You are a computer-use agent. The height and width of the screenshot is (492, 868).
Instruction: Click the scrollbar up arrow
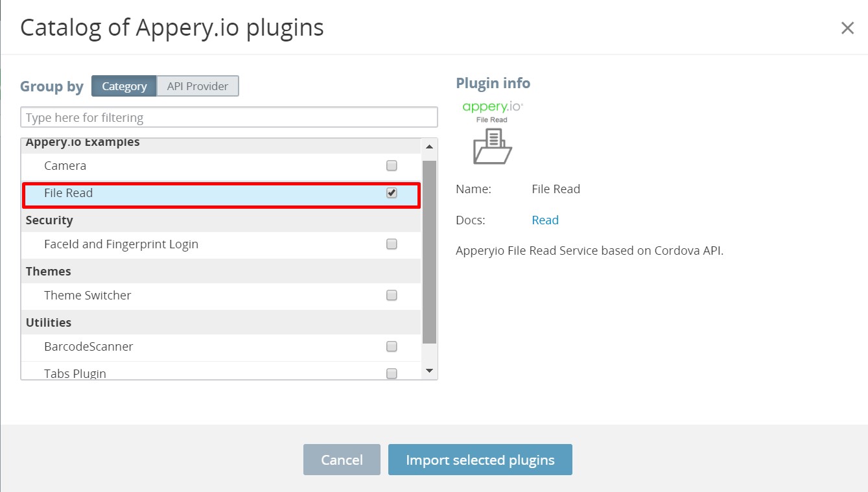click(429, 147)
